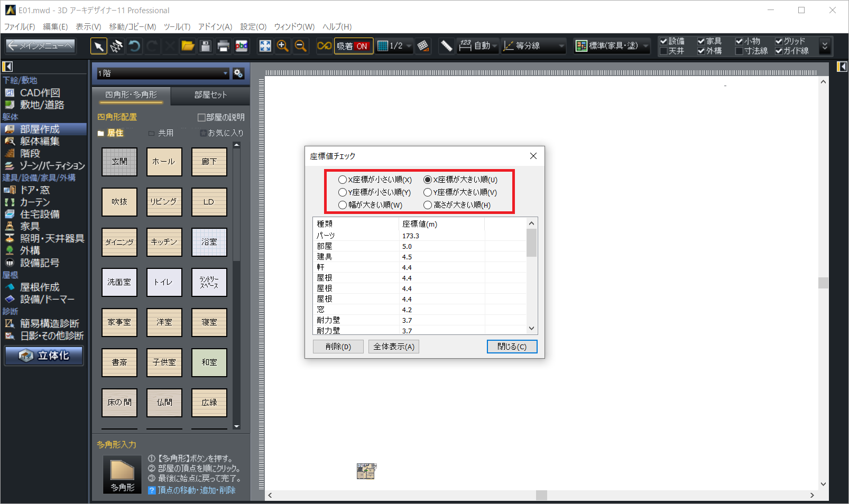
Task: Open the ツール(T) menu
Action: pos(177,26)
